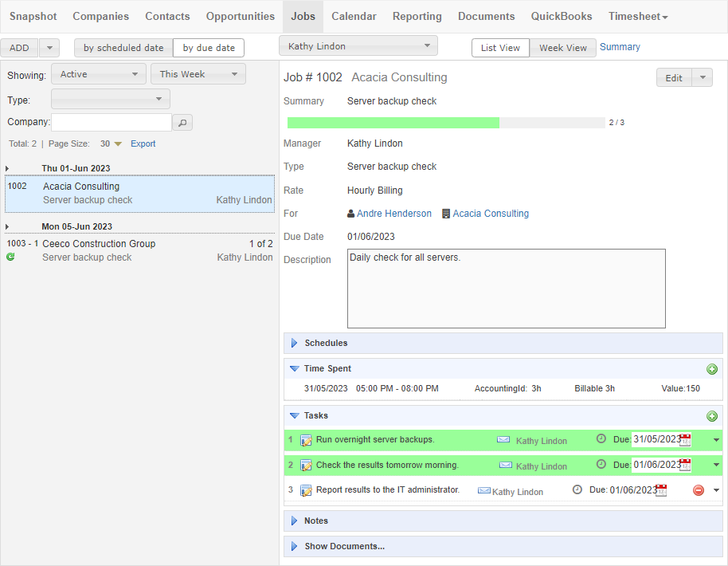728x566 pixels.
Task: Open the Kathy Lindon user dropdown
Action: tap(358, 46)
